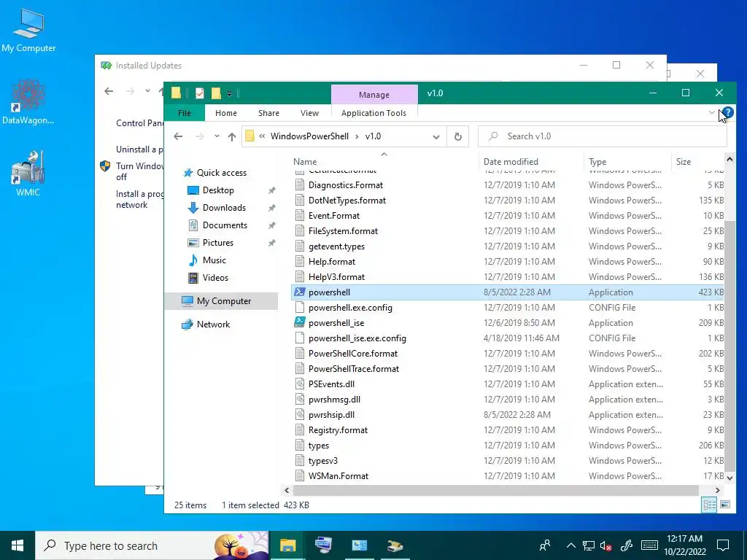
Task: Select the pwrshmsg.dll file
Action: point(508,400)
